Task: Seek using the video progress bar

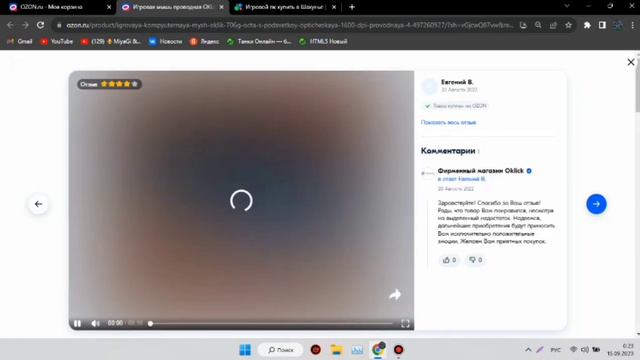Action: click(271, 324)
